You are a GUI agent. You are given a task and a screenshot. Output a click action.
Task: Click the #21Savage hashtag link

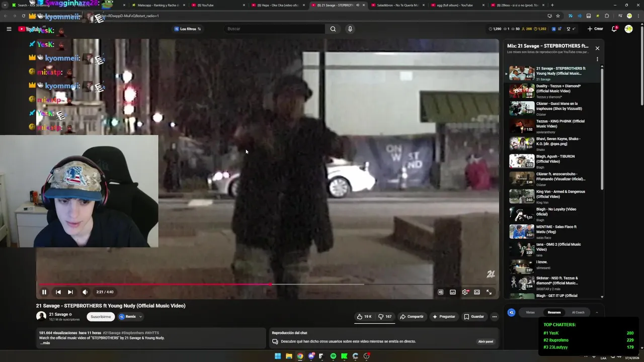112,333
